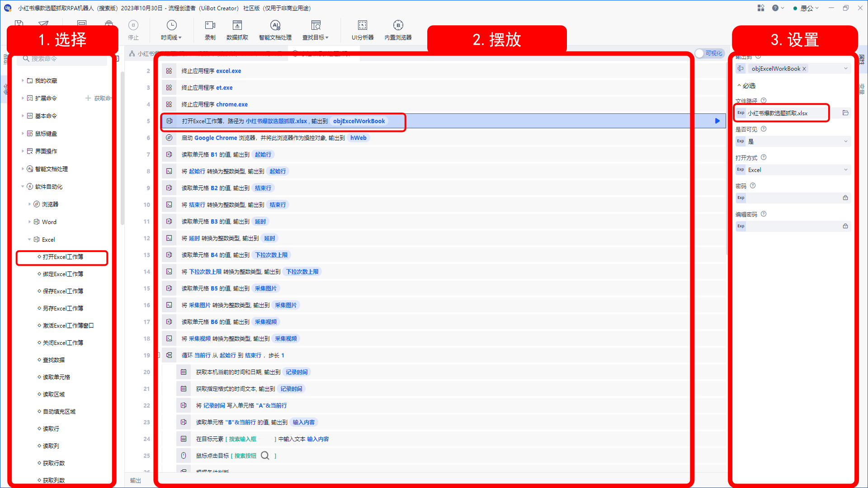Image resolution: width=868 pixels, height=488 pixels.
Task: Click the icon of 终止应用程序 et.exe row
Action: pos(169,88)
